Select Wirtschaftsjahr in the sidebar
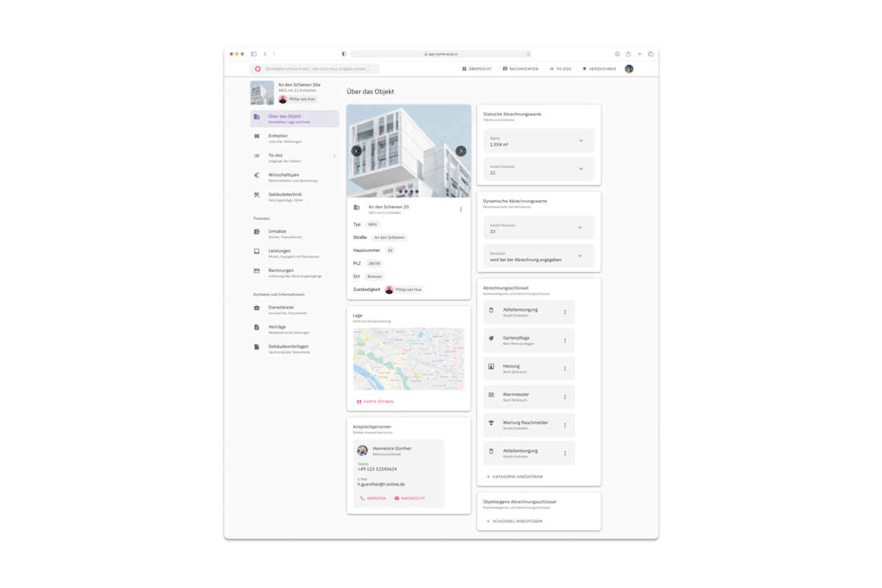This screenshot has width=882, height=588. point(295,177)
